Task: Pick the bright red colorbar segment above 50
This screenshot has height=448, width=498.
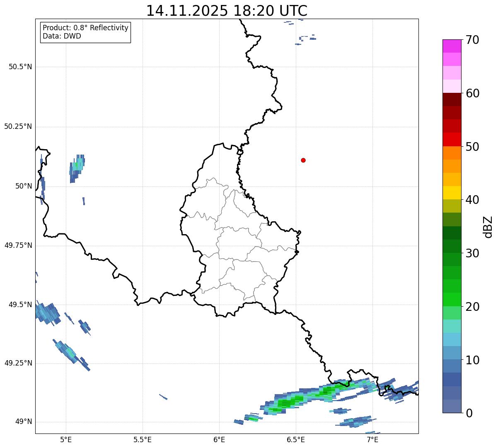Action: (x=452, y=139)
